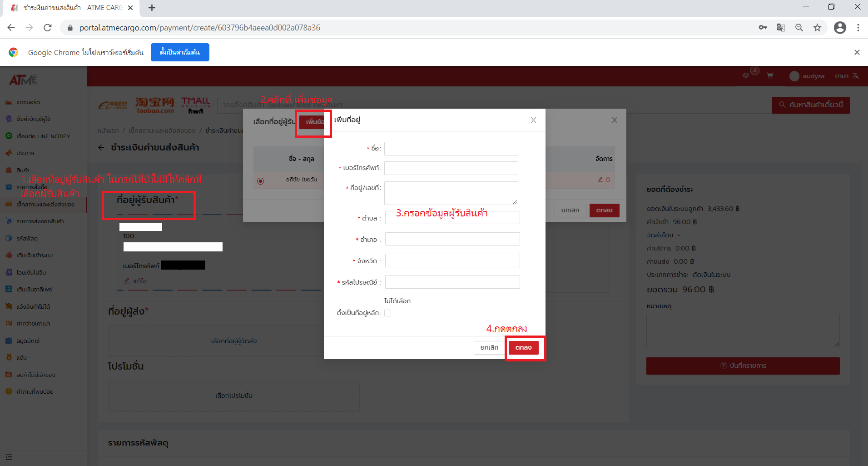Image resolution: width=868 pixels, height=466 pixels.
Task: Dismiss the default browser notification bar
Action: [857, 52]
